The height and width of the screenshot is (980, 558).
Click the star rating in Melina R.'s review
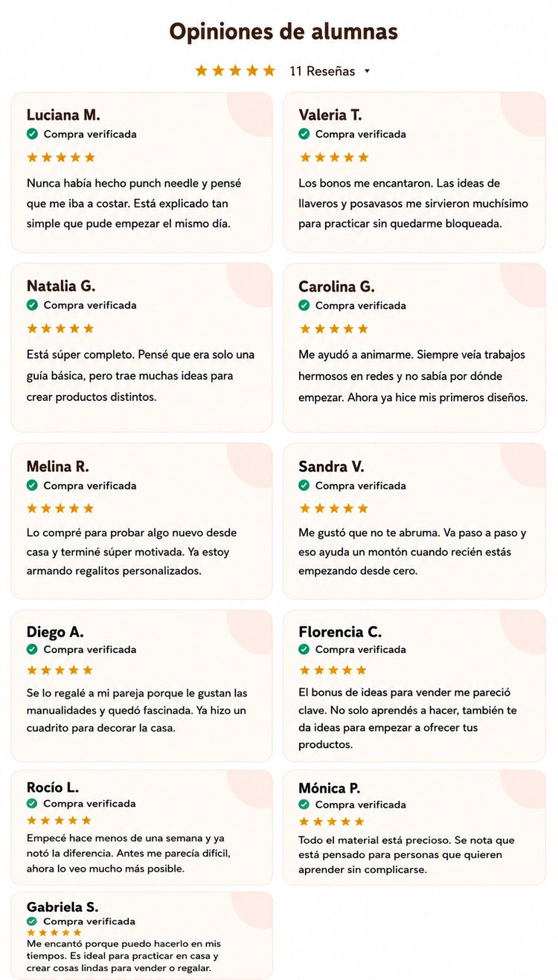[x=61, y=509]
